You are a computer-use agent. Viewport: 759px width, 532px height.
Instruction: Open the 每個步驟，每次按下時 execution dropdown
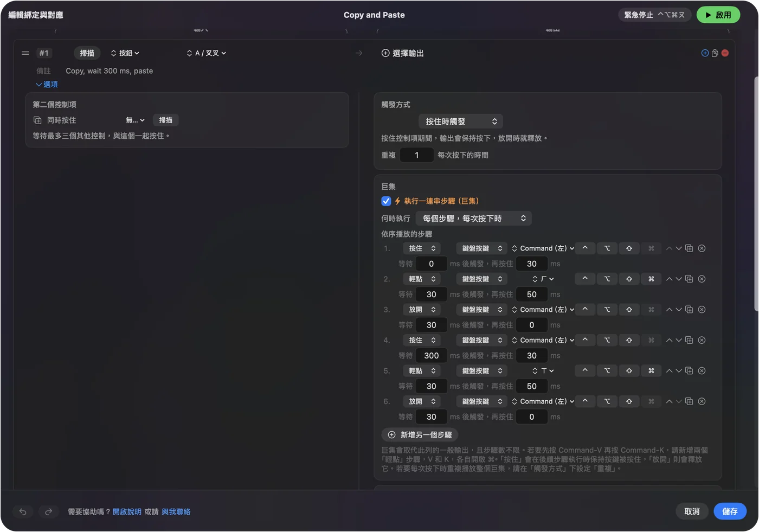(x=474, y=219)
